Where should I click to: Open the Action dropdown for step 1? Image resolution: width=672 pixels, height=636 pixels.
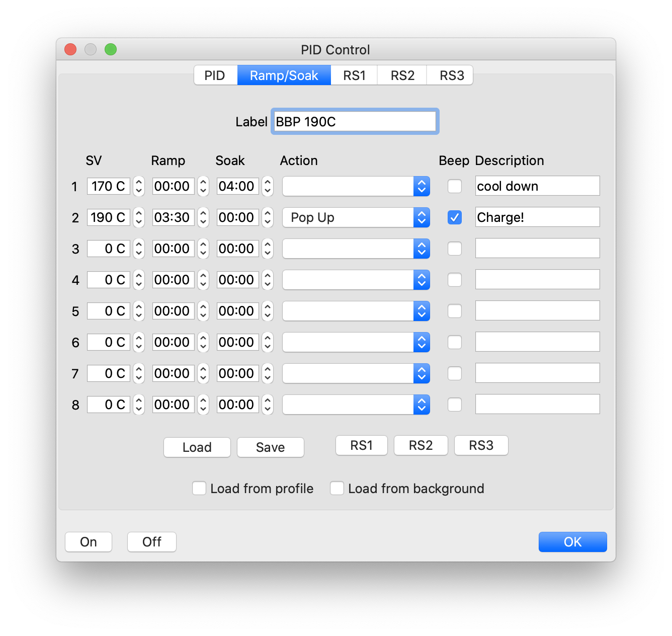click(356, 186)
